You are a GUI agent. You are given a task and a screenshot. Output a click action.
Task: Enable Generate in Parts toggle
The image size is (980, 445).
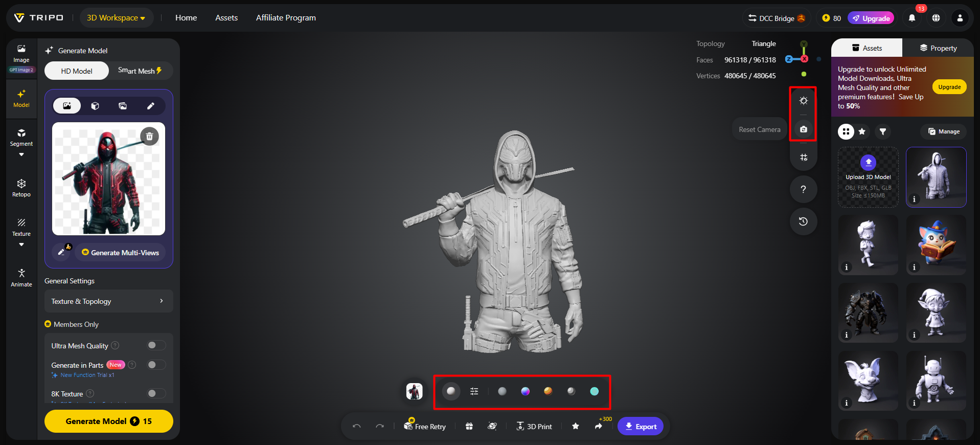[x=156, y=365]
